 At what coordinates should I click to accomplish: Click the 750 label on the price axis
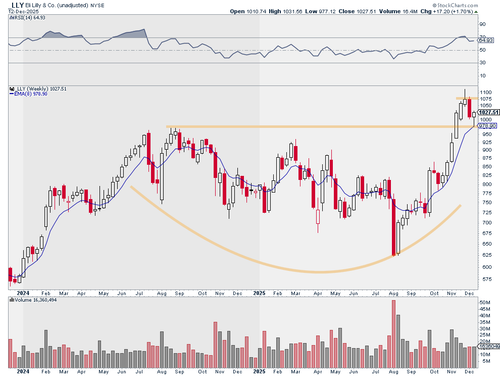[487, 202]
